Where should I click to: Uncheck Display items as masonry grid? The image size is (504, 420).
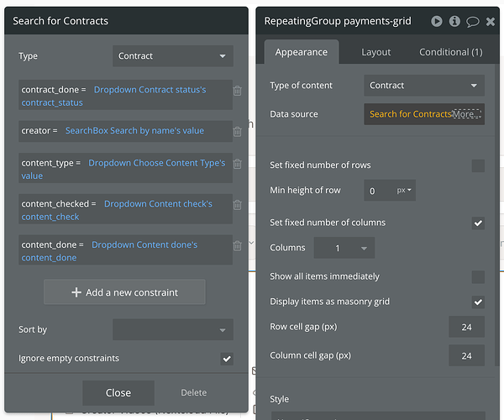pyautogui.click(x=478, y=302)
